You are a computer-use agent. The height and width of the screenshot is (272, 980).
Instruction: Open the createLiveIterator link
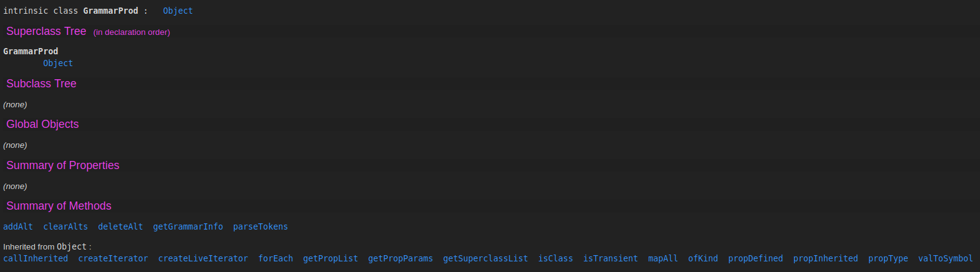point(203,258)
